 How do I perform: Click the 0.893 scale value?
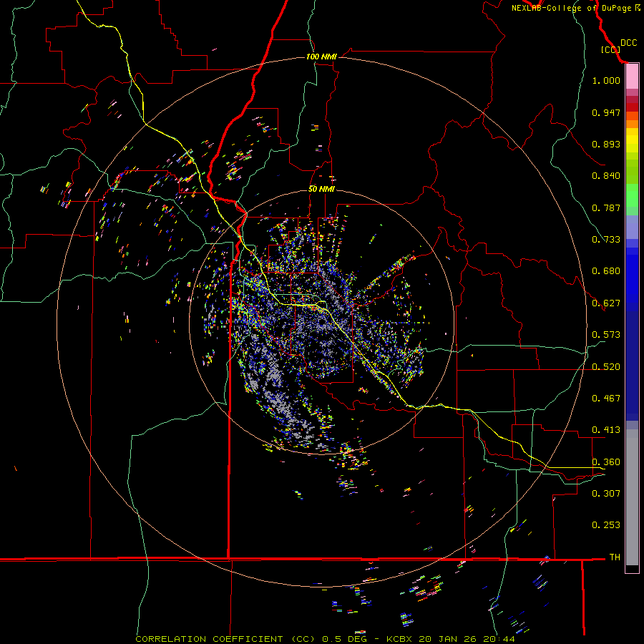pyautogui.click(x=606, y=144)
